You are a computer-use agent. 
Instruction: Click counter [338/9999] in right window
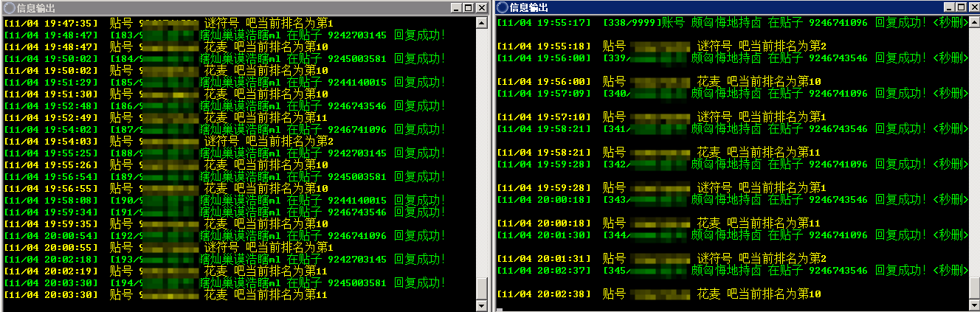click(632, 23)
